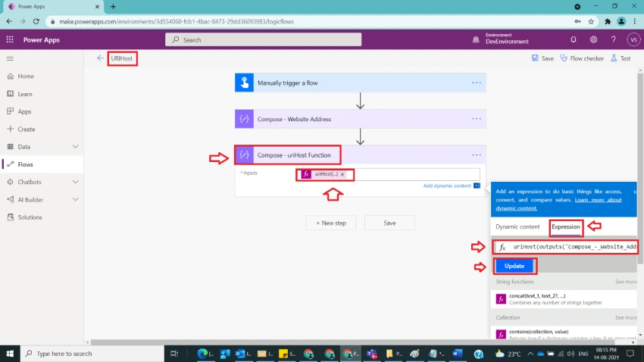The width and height of the screenshot is (644, 362).
Task: Open the help question mark icon
Action: pos(613,39)
